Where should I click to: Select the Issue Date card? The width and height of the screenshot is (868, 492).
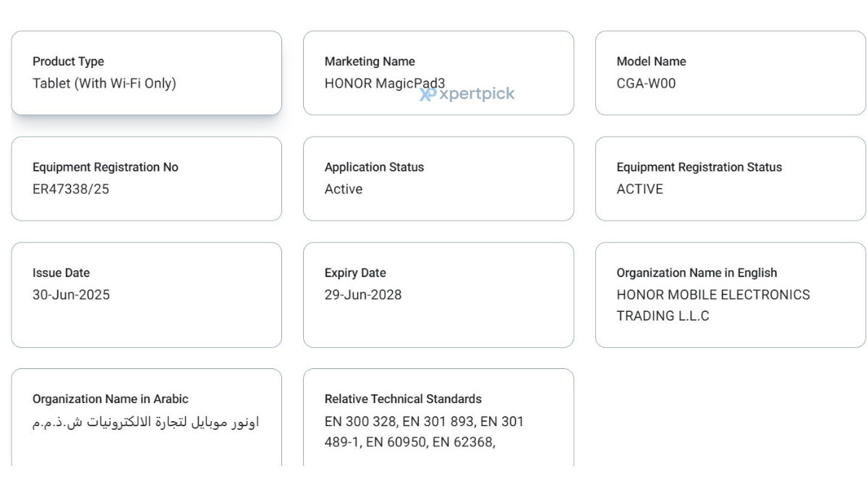click(147, 295)
